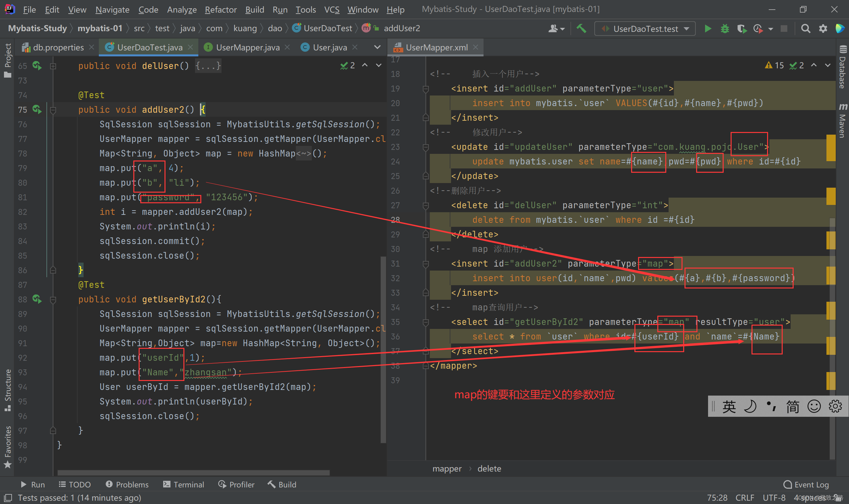
Task: Open the File menu
Action: (29, 10)
